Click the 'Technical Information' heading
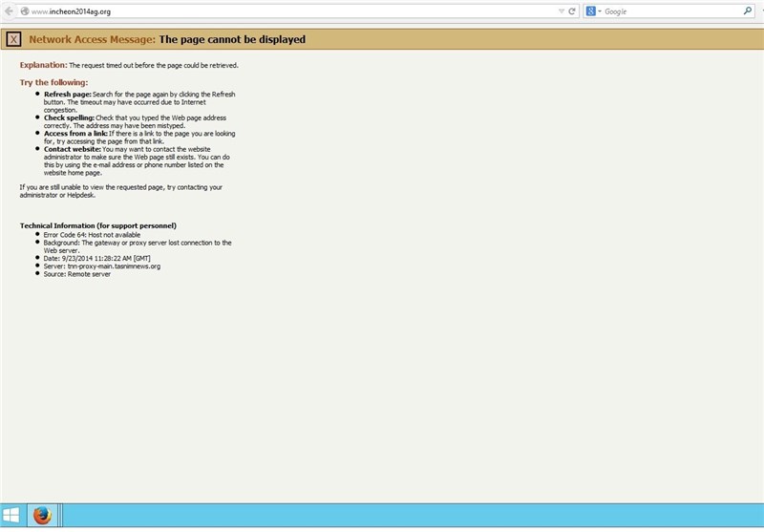Screen dimensions: 764x532 pyautogui.click(x=97, y=225)
